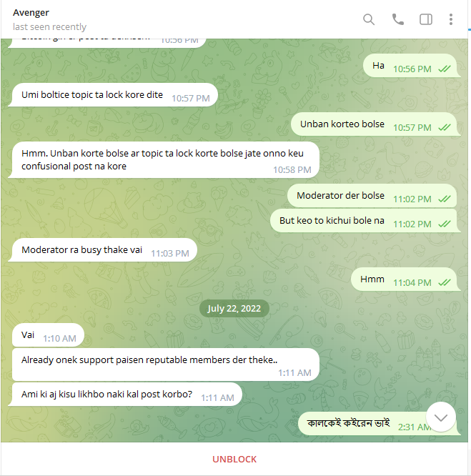This screenshot has height=476, width=471.
Task: Click the July 22, 2022 date badge
Action: tap(234, 309)
